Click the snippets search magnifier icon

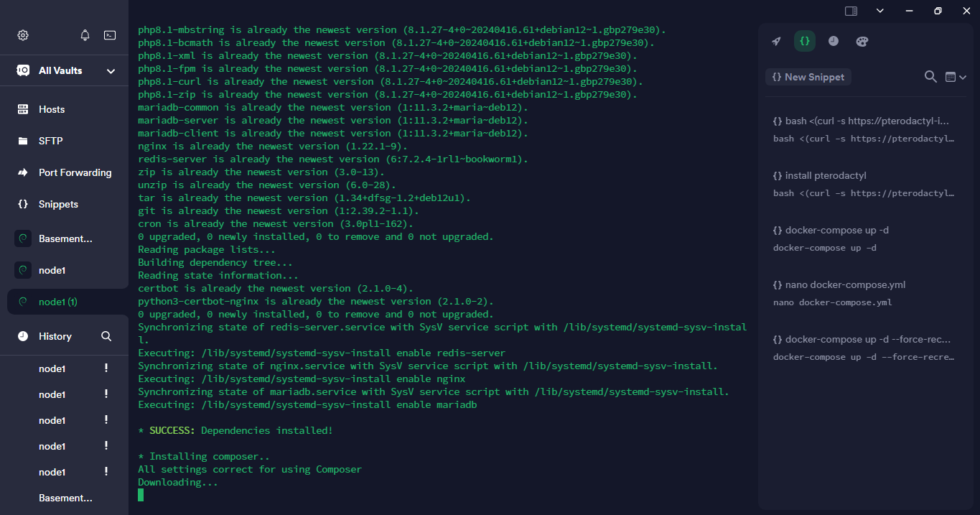pos(930,76)
